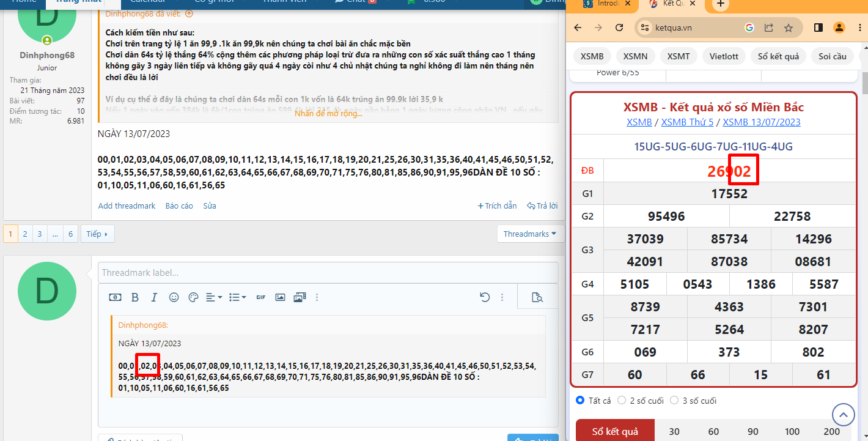The height and width of the screenshot is (441, 868).
Task: Open the alignment dropdown in the editor
Action: click(214, 297)
